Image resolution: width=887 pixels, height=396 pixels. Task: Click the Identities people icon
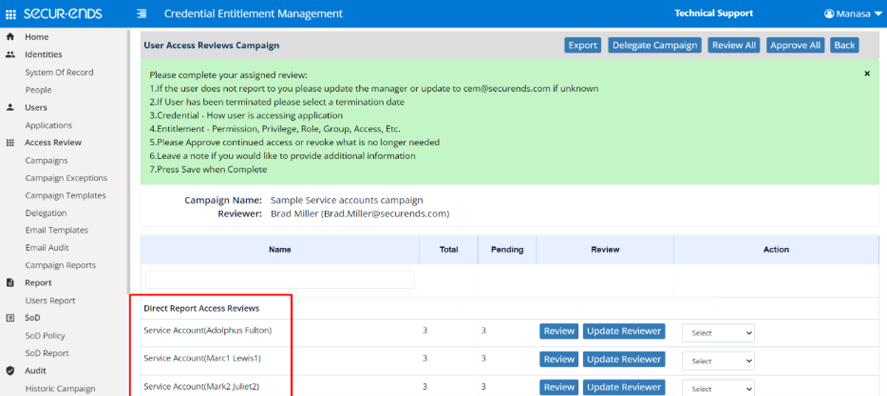tap(10, 55)
